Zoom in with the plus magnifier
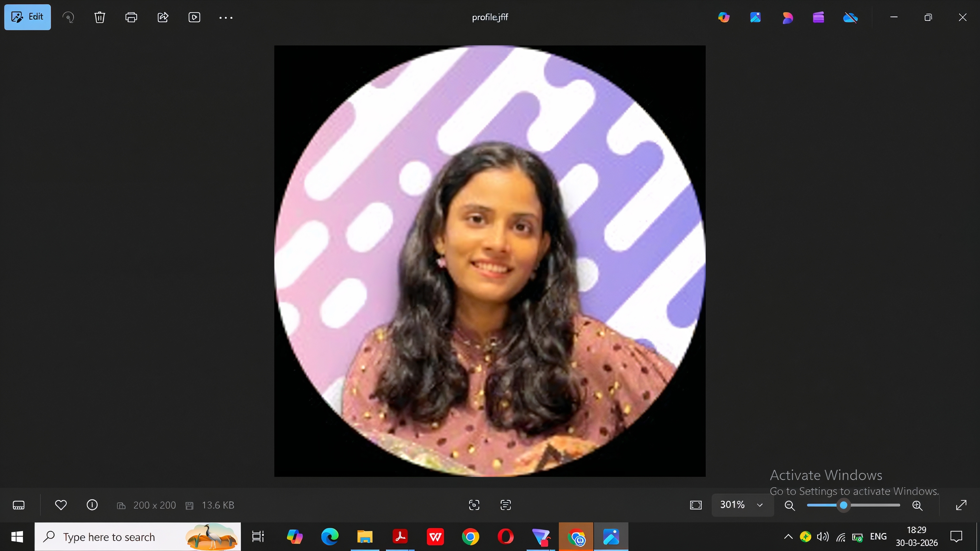Image resolution: width=980 pixels, height=551 pixels. (917, 505)
